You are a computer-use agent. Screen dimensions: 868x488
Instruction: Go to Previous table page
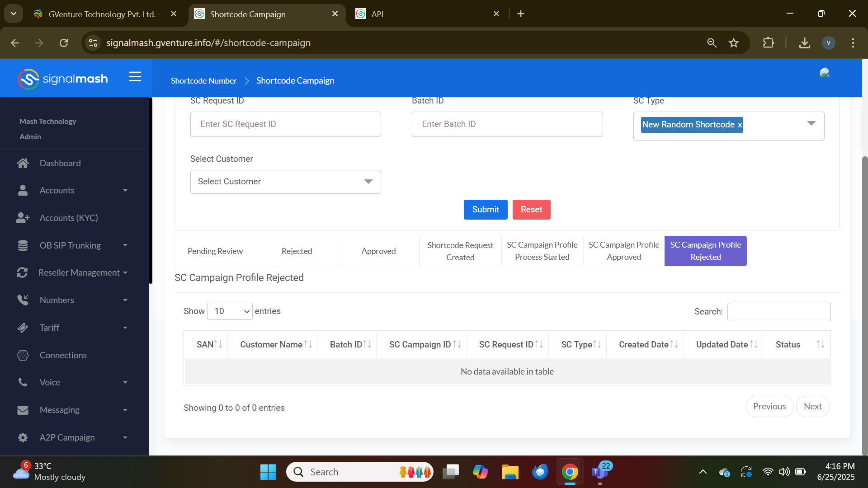pos(769,407)
